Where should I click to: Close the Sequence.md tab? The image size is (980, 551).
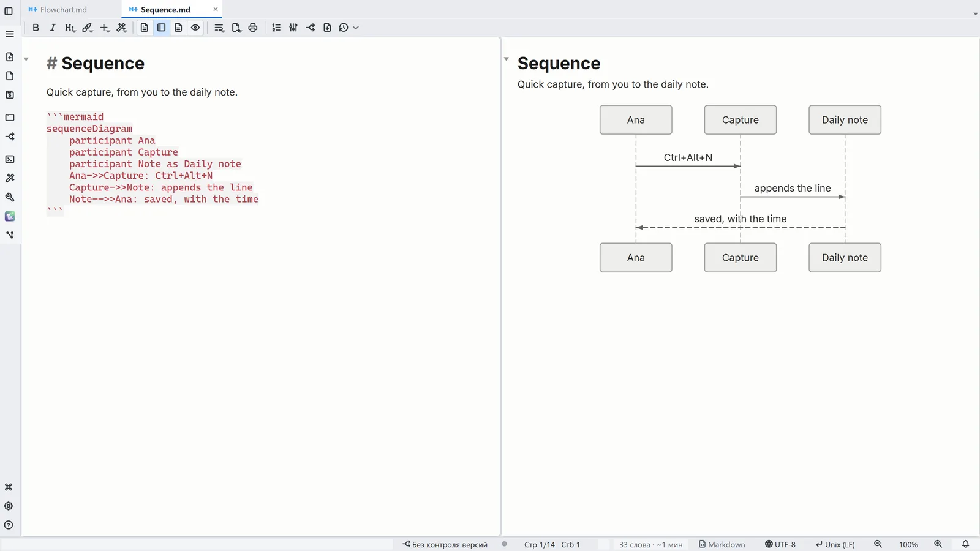point(216,9)
